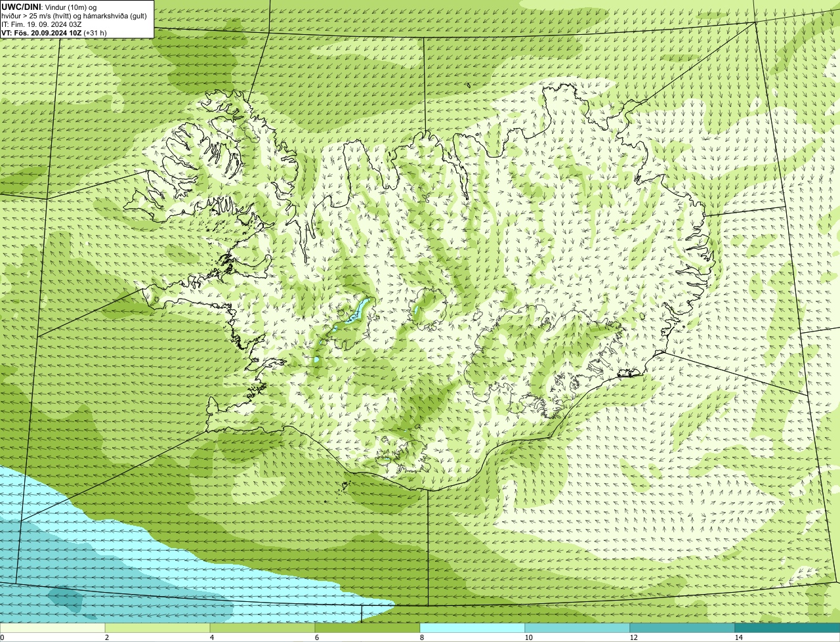Click the legend swatch between 4 and 6

(262, 628)
